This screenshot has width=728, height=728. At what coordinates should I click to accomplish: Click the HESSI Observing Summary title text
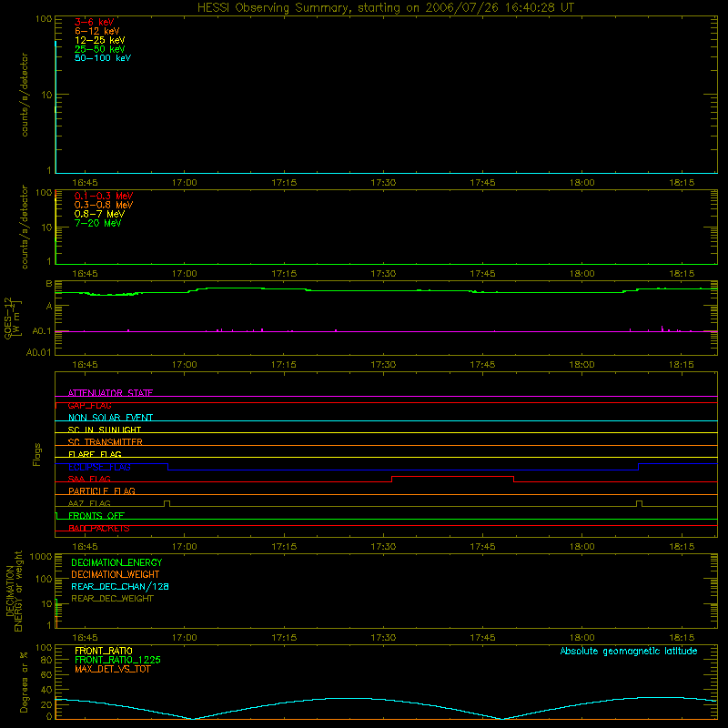coord(385,8)
